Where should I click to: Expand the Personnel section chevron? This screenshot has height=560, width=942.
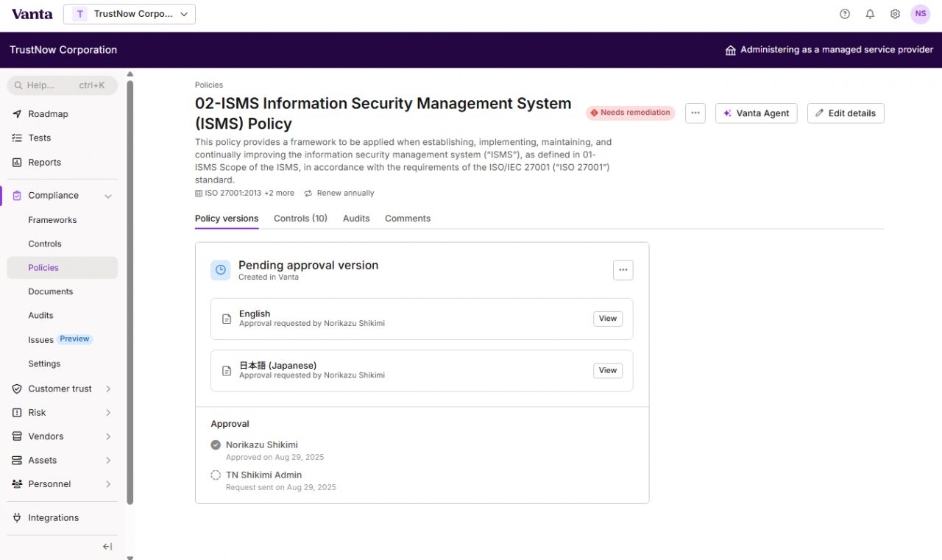click(x=108, y=484)
